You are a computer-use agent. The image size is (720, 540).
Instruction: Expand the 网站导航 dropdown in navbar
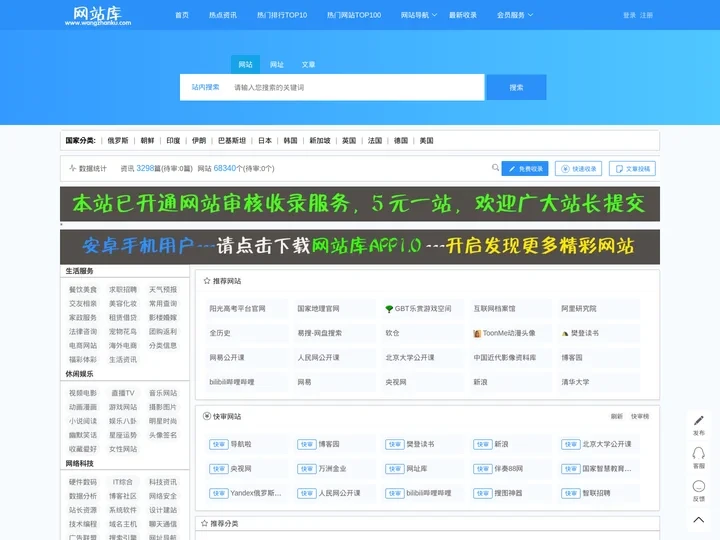click(419, 15)
